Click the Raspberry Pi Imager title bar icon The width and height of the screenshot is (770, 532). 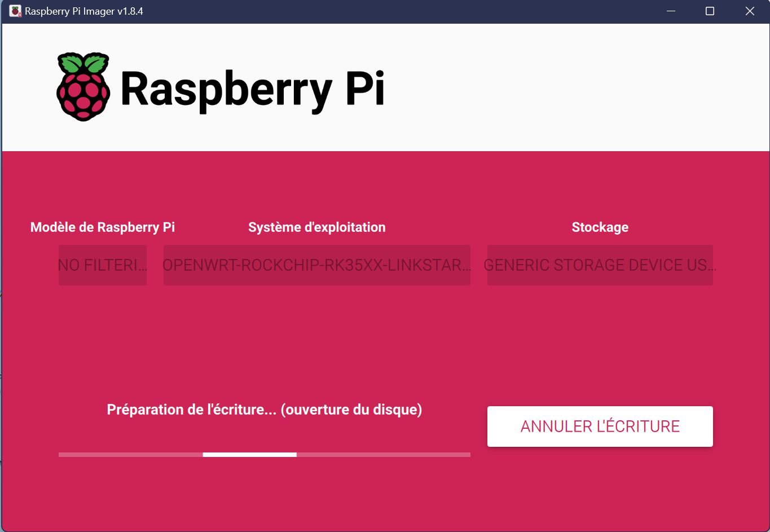pos(15,11)
